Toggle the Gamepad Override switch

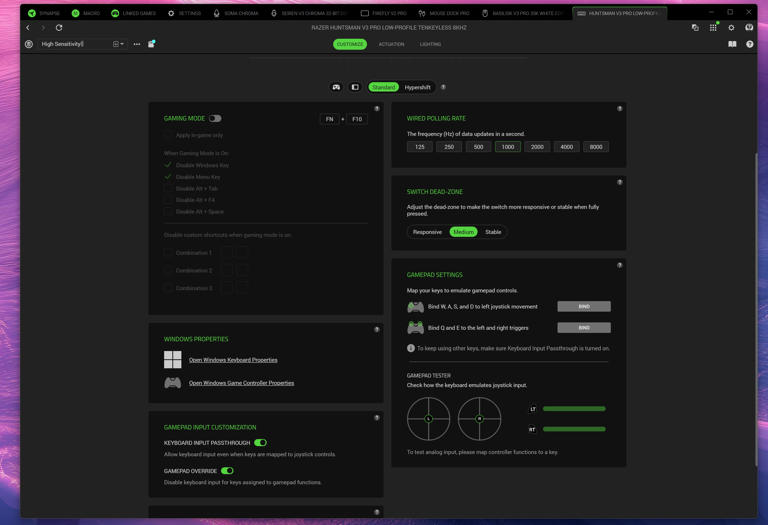(227, 471)
